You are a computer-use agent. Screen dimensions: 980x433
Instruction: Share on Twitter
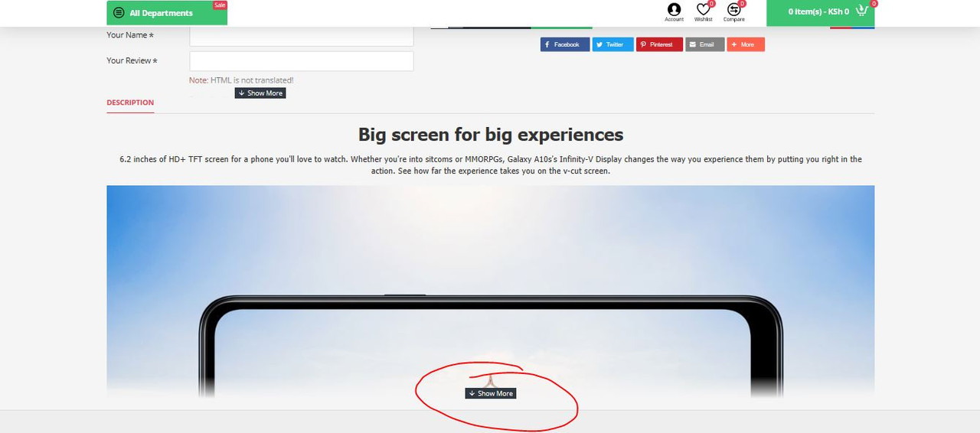click(613, 44)
